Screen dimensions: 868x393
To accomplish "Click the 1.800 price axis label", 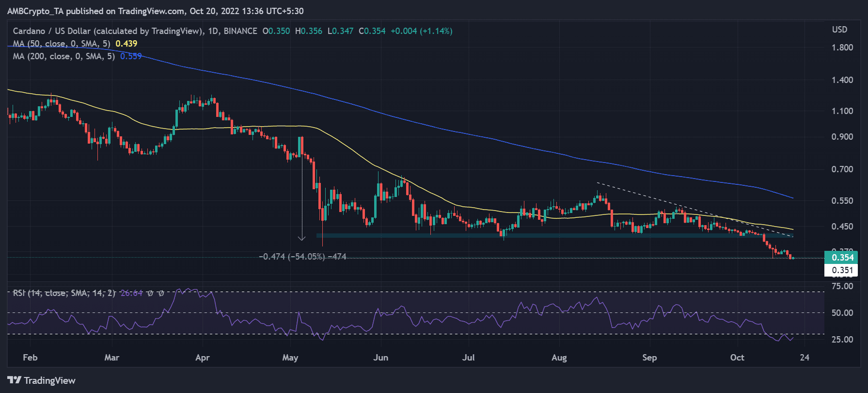I will coord(842,48).
